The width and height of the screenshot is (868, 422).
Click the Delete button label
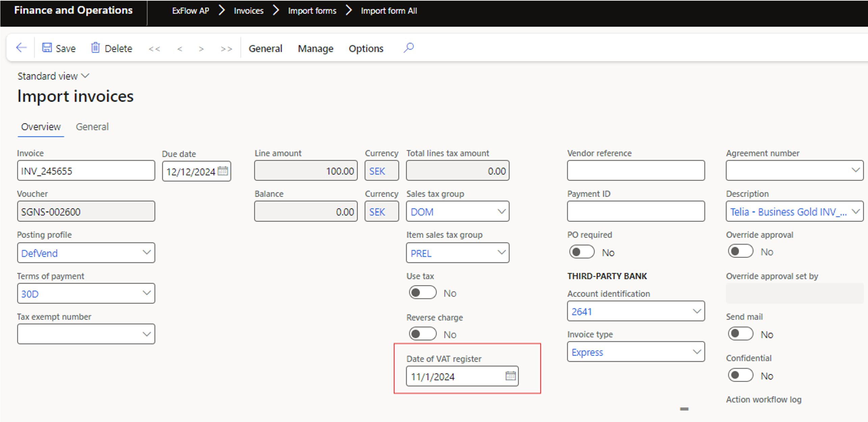[x=118, y=49]
